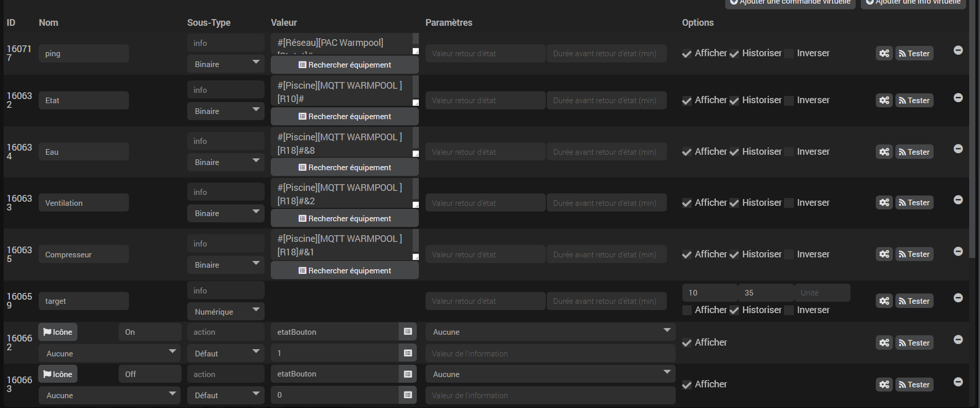Click Rechercher équipement button under Etat value
Screen dimensions: 980x408
pyautogui.click(x=345, y=117)
